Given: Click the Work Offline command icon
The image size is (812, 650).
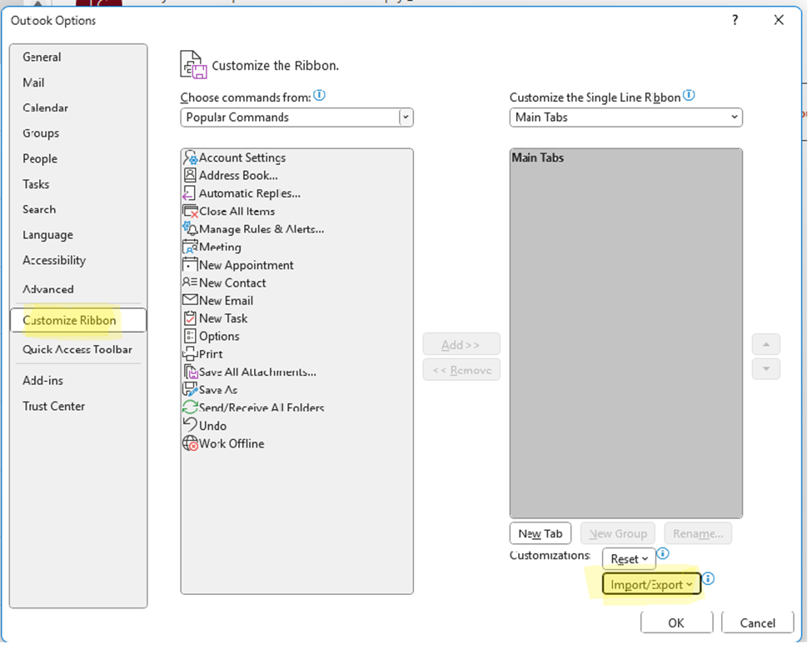Looking at the screenshot, I should tap(189, 443).
